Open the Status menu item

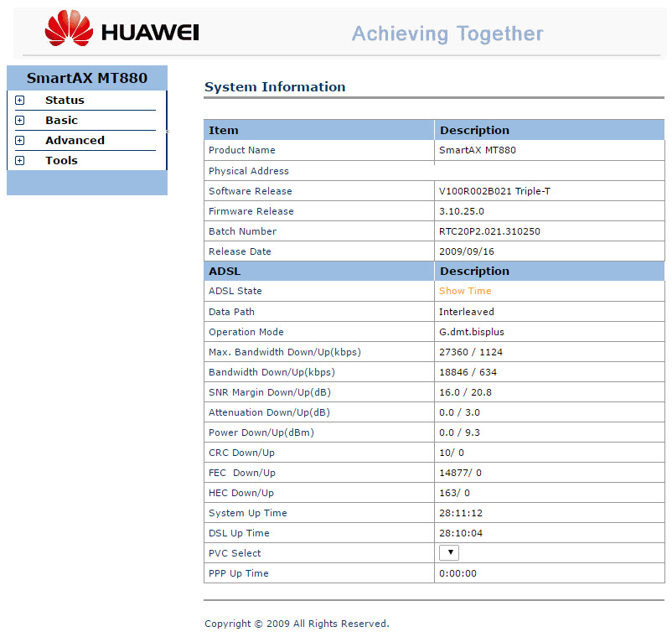[65, 100]
